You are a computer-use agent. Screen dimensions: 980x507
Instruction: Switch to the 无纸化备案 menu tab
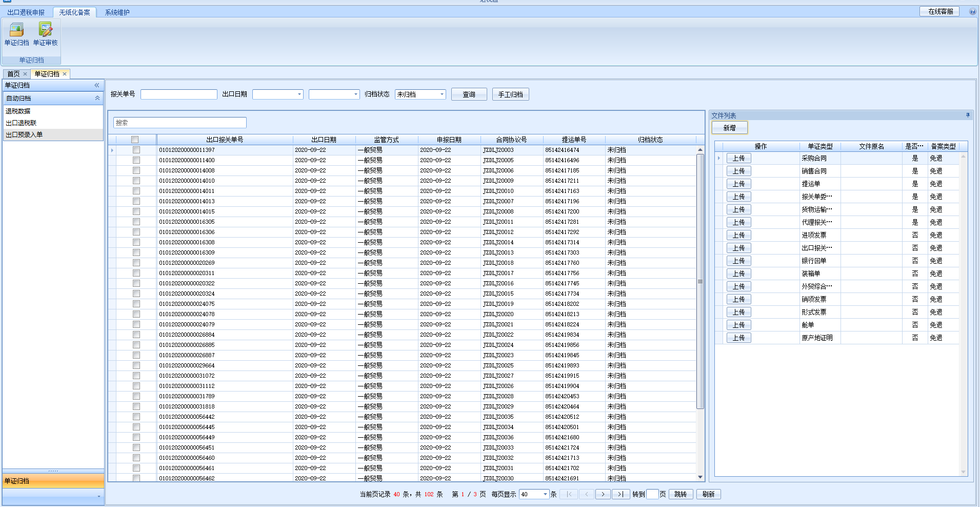coord(74,12)
